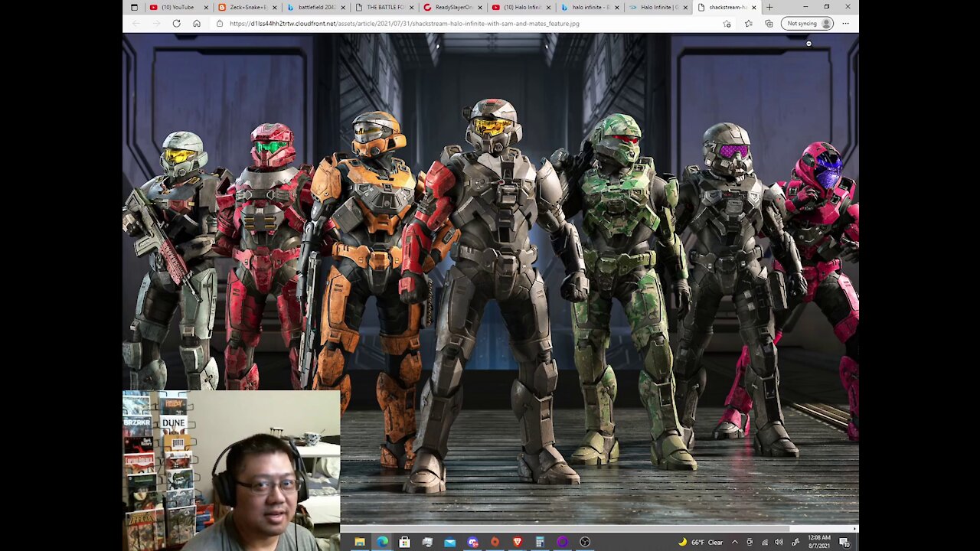This screenshot has width=980, height=551.
Task: Open the notification center icon
Action: point(844,542)
